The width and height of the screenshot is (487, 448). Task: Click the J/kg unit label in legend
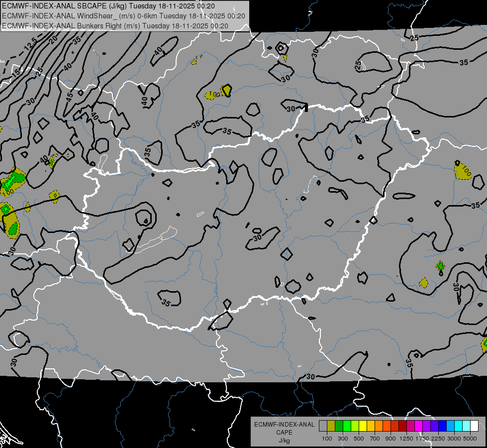coord(284,441)
